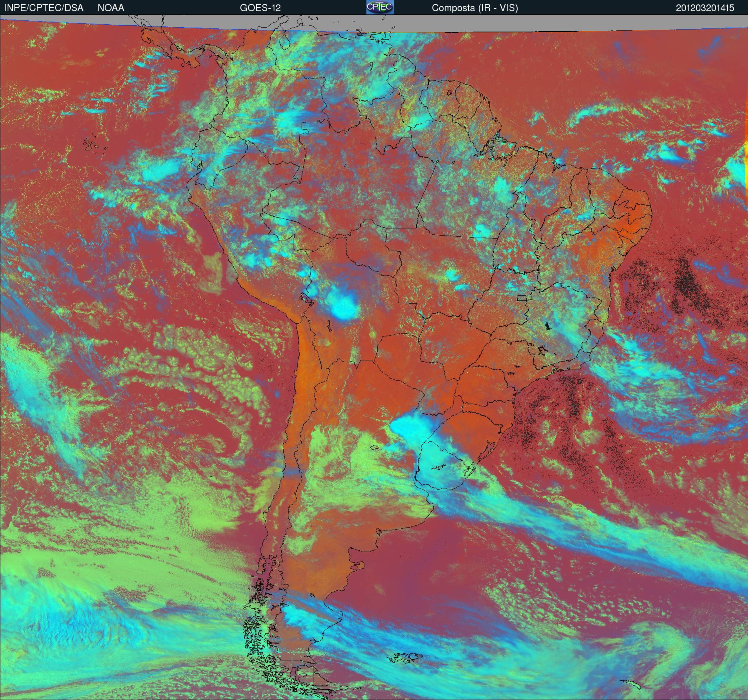Click the 201203201415 timestamp
The image size is (748, 700).
point(705,8)
